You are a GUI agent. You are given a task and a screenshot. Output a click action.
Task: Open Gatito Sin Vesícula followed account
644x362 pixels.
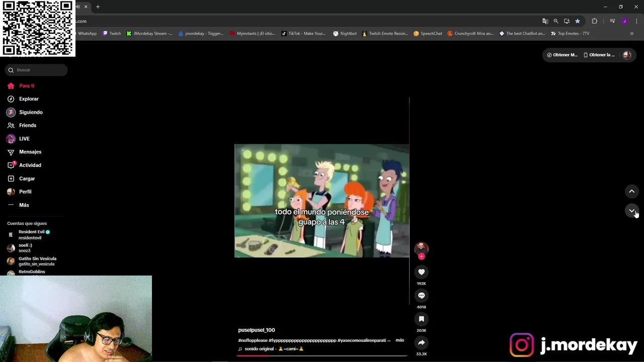31,261
